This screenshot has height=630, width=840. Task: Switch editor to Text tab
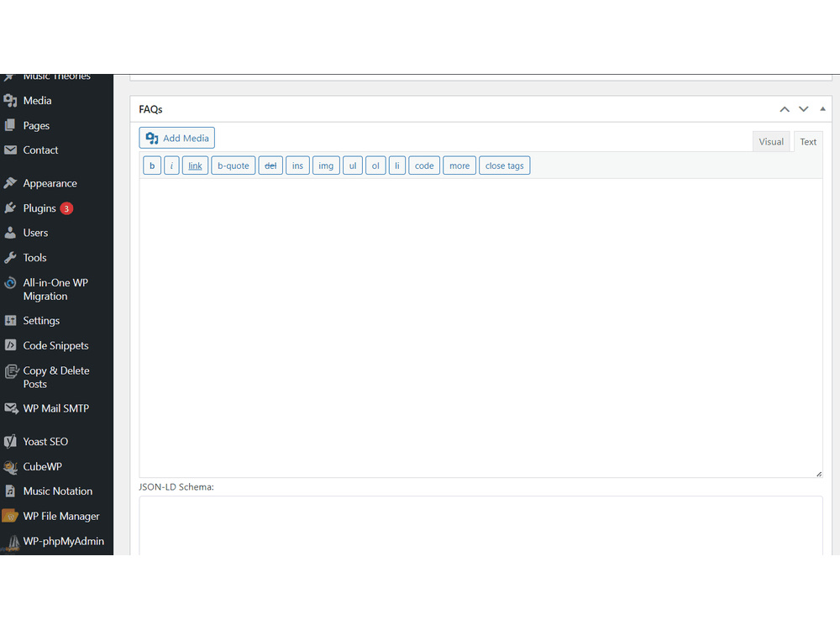[808, 141]
